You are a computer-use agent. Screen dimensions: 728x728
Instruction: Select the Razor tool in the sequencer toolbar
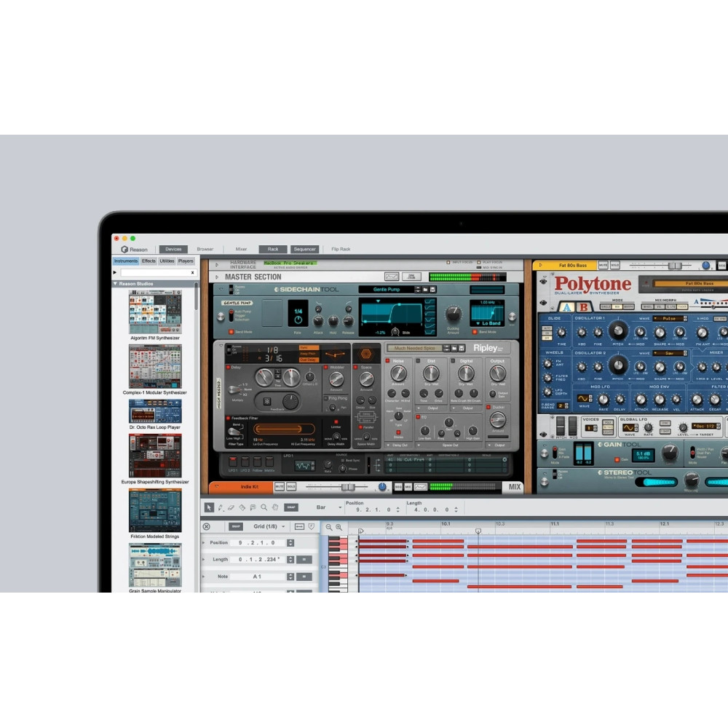241,507
